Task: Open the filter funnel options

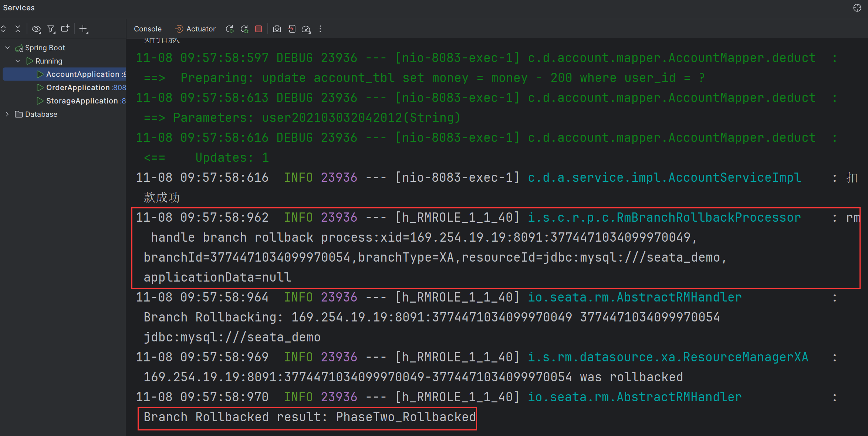Action: pos(51,29)
